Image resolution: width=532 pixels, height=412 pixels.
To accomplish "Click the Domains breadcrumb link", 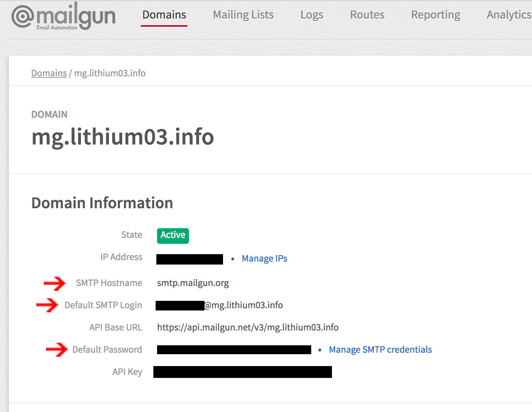I will click(x=49, y=73).
